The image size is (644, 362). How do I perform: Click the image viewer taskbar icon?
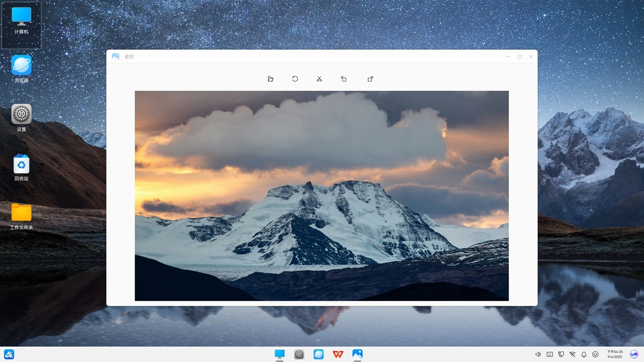(x=357, y=354)
